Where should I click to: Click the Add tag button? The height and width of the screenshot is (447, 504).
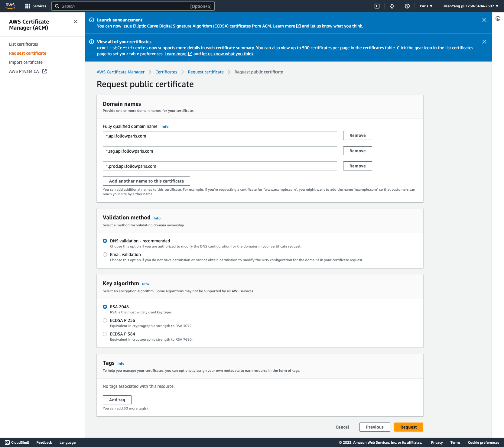coord(117,400)
